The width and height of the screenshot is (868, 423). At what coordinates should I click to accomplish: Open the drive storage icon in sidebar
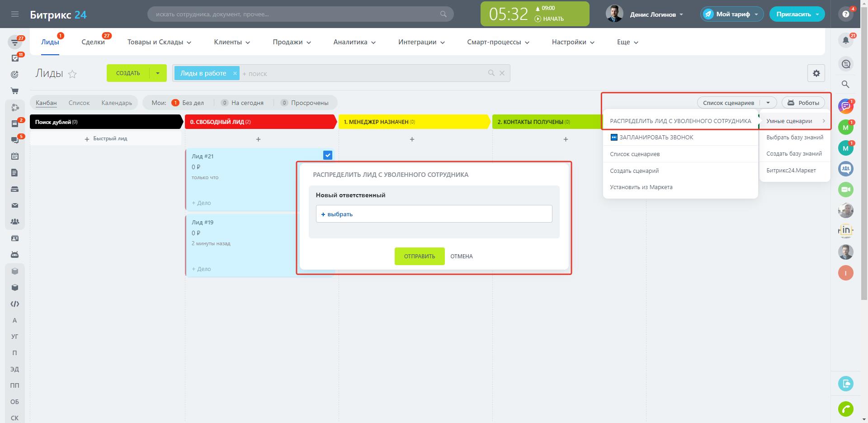pos(14,189)
